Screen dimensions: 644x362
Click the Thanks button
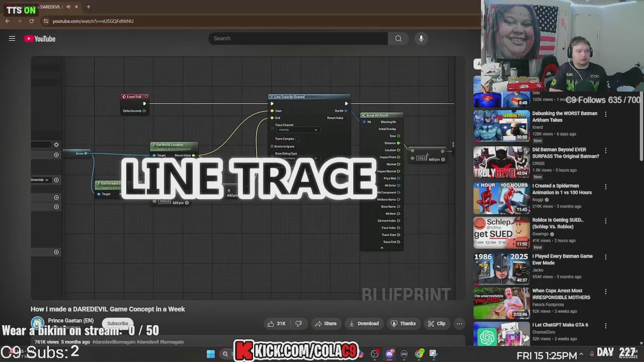tap(404, 324)
